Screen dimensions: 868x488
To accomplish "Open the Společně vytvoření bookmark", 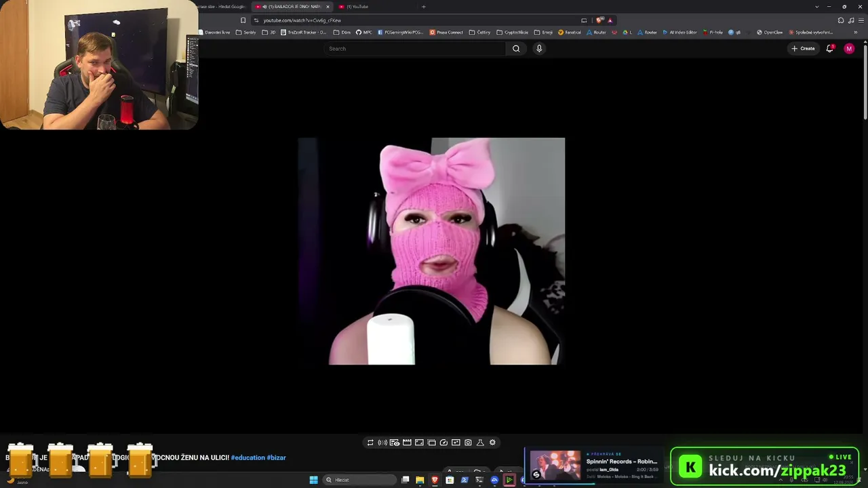I will click(810, 33).
